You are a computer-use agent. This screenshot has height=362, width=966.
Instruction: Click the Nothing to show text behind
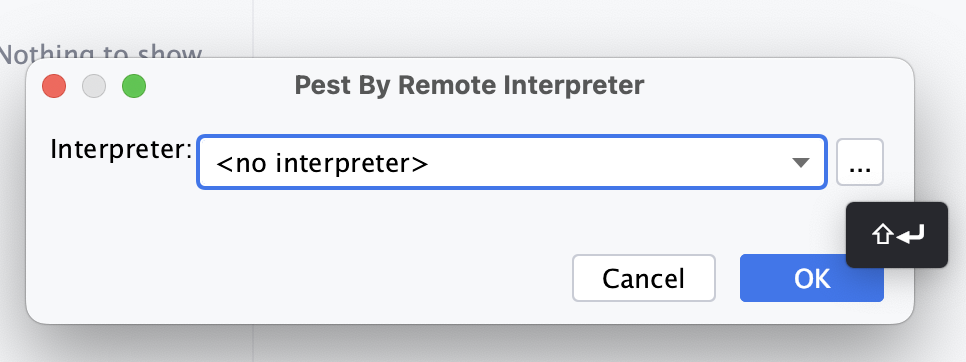coord(101,55)
